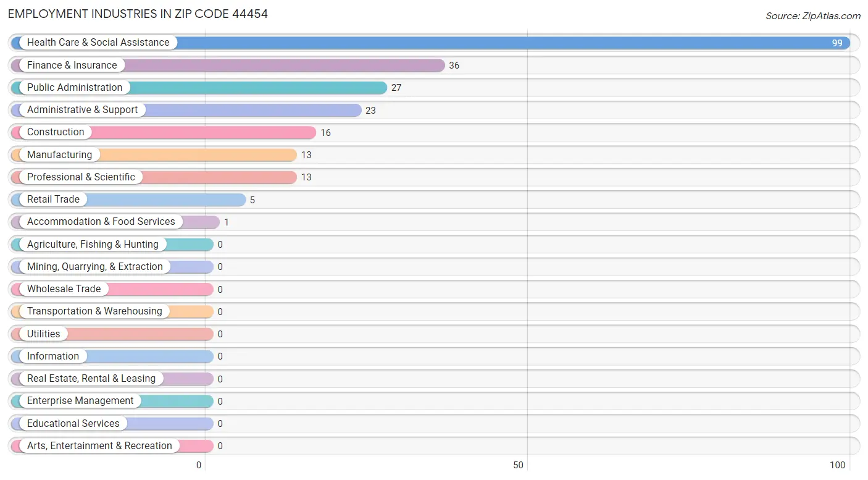Click the Information label
This screenshot has height=480, width=868.
[x=53, y=356]
